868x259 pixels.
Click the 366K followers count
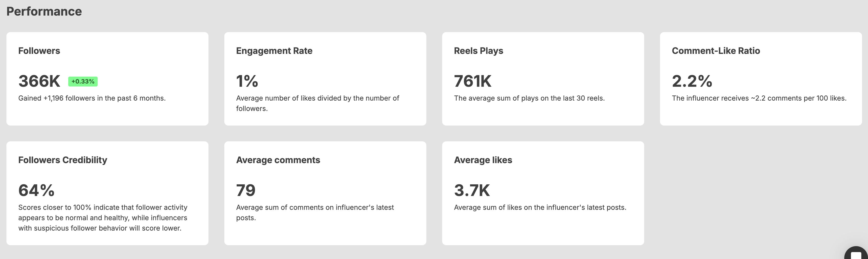tap(39, 81)
